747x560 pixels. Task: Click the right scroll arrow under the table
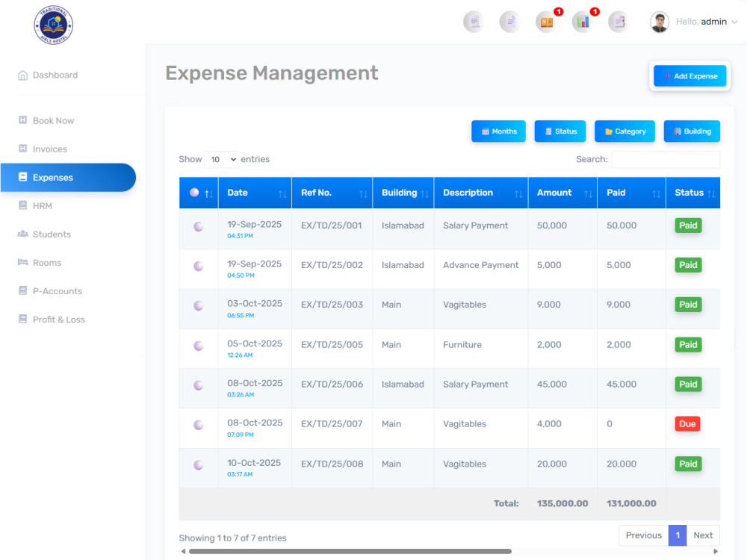click(715, 552)
